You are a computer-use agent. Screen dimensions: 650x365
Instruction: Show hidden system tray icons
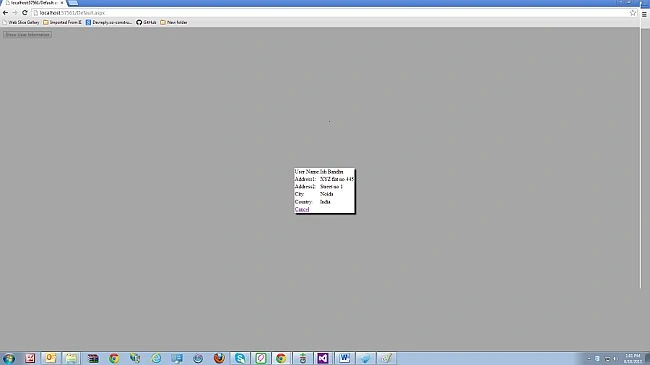click(589, 359)
